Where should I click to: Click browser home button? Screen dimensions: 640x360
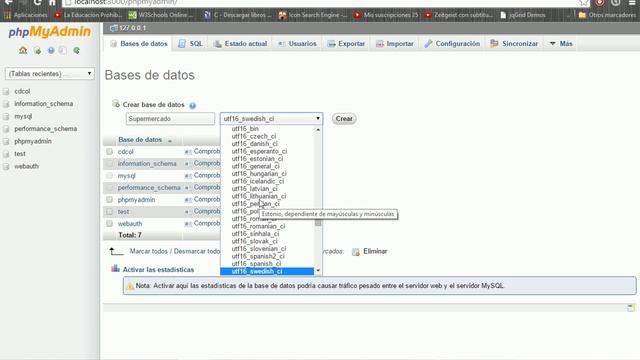tap(52, 2)
